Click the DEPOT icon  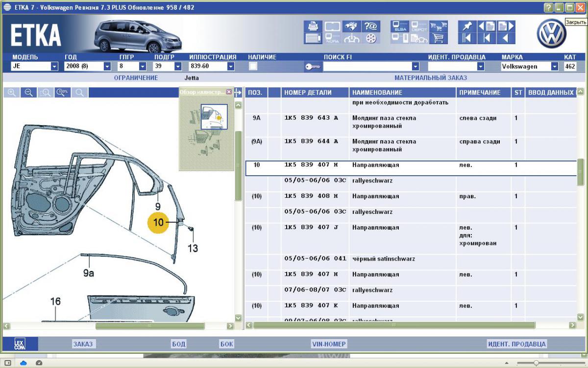tap(419, 26)
